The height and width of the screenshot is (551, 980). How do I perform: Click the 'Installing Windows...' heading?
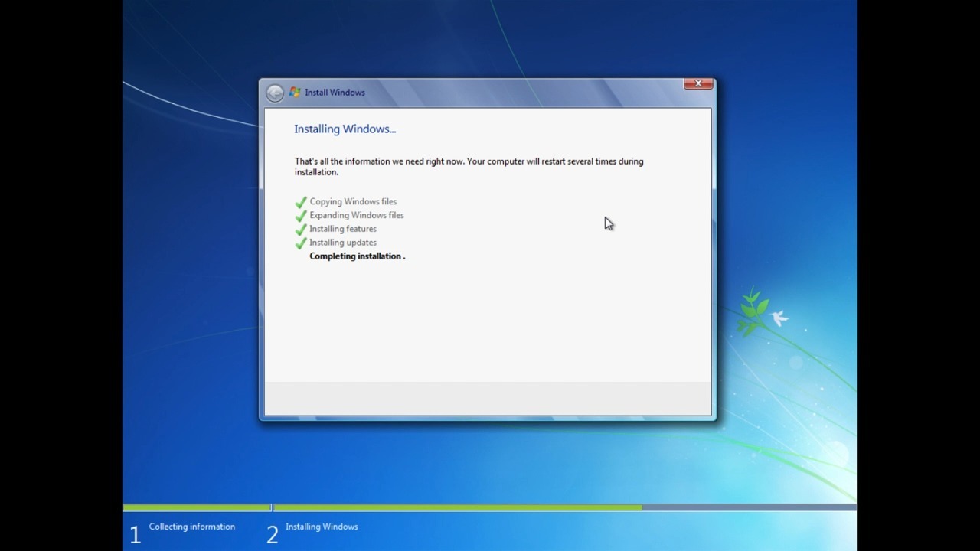pos(345,129)
